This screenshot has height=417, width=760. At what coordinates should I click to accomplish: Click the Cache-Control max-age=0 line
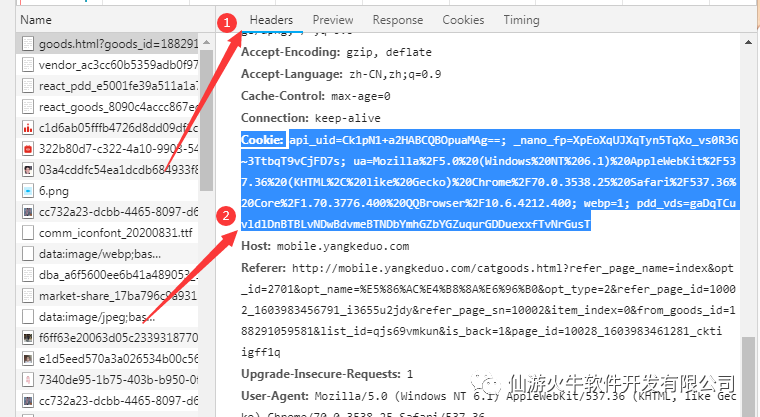pos(316,96)
